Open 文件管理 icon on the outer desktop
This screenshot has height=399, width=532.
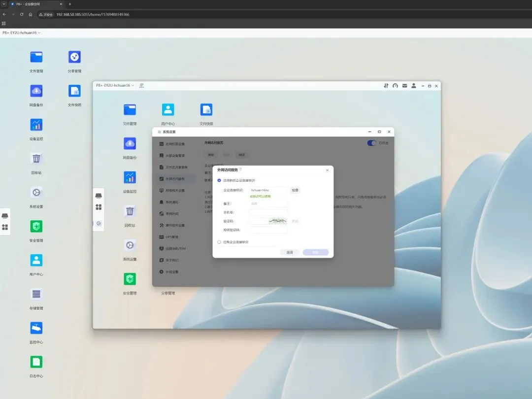[x=36, y=57]
